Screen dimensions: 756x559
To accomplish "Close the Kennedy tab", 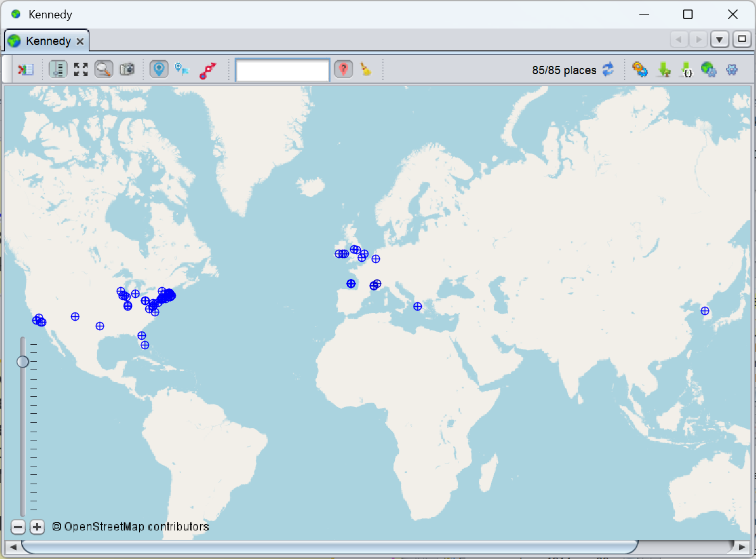I will [x=80, y=41].
